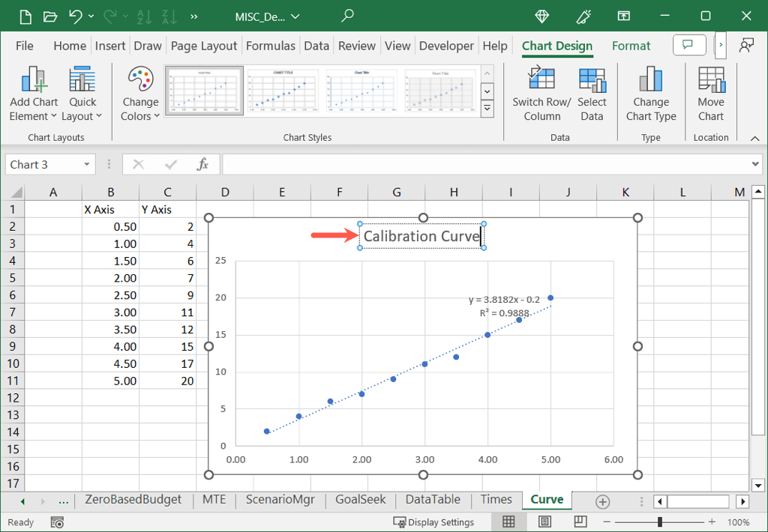768x532 pixels.
Task: Select the second chart style thumbnail
Action: coord(283,91)
